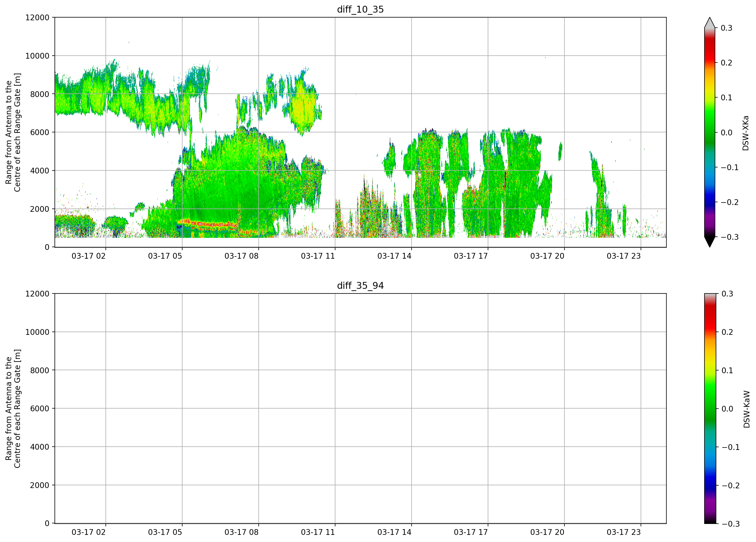The image size is (756, 542).
Task: Click the 'diff_35_94' plot title
Action: tap(360, 286)
